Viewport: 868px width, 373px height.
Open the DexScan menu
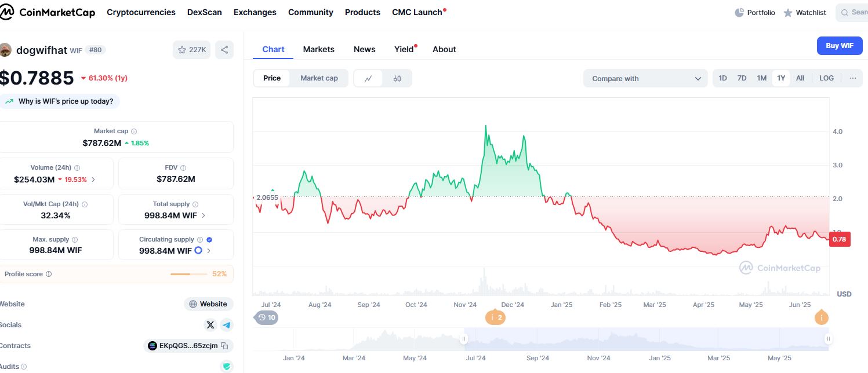tap(205, 12)
